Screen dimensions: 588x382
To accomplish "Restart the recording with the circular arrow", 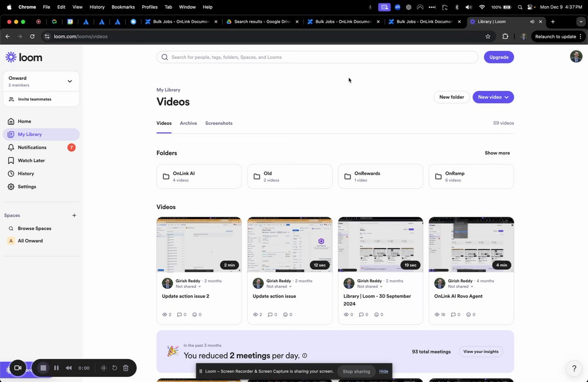I will click(x=114, y=368).
